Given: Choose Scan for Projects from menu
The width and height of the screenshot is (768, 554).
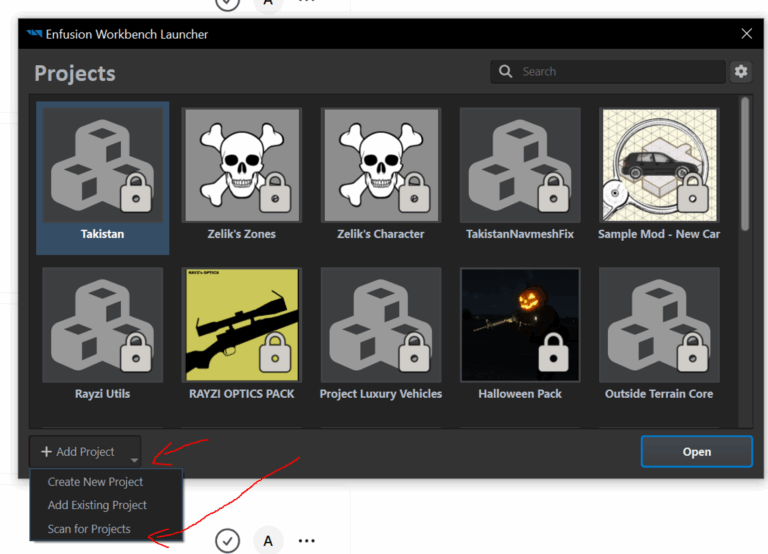Looking at the screenshot, I should [89, 529].
